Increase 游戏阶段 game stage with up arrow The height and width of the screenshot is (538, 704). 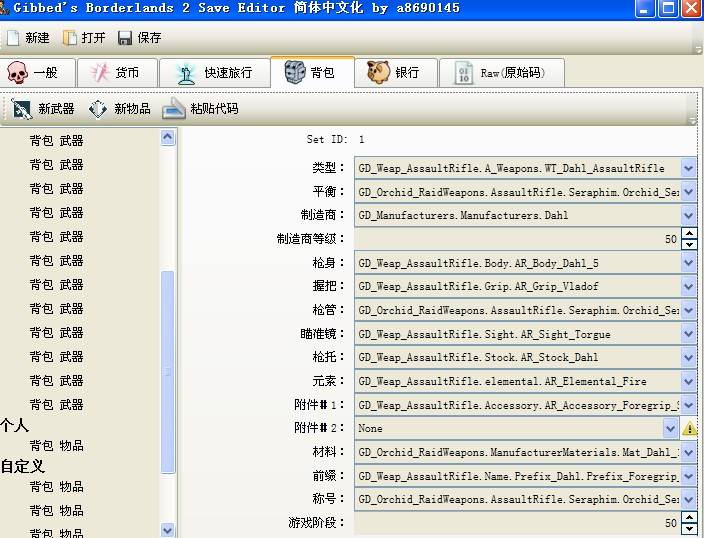point(689,517)
